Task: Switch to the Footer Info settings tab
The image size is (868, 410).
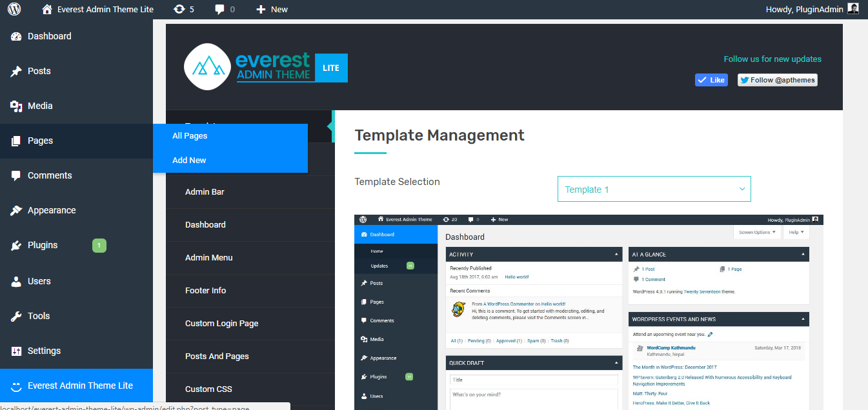Action: pos(250,291)
